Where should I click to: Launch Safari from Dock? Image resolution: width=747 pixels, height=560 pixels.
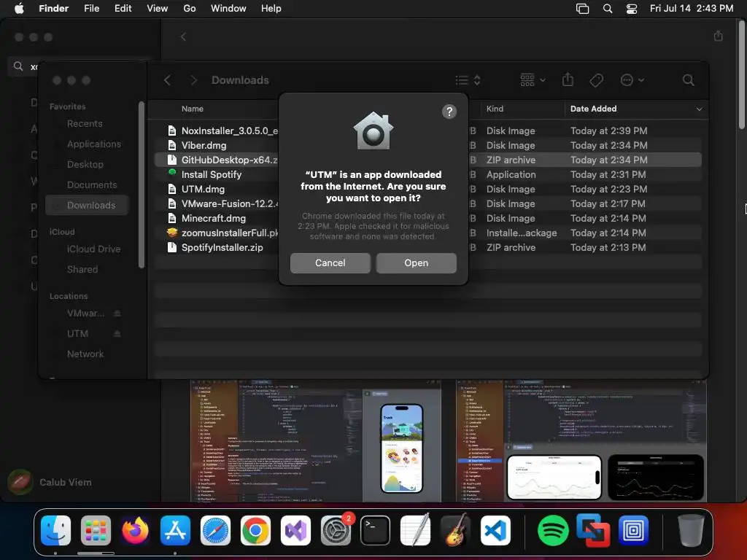coord(215,531)
